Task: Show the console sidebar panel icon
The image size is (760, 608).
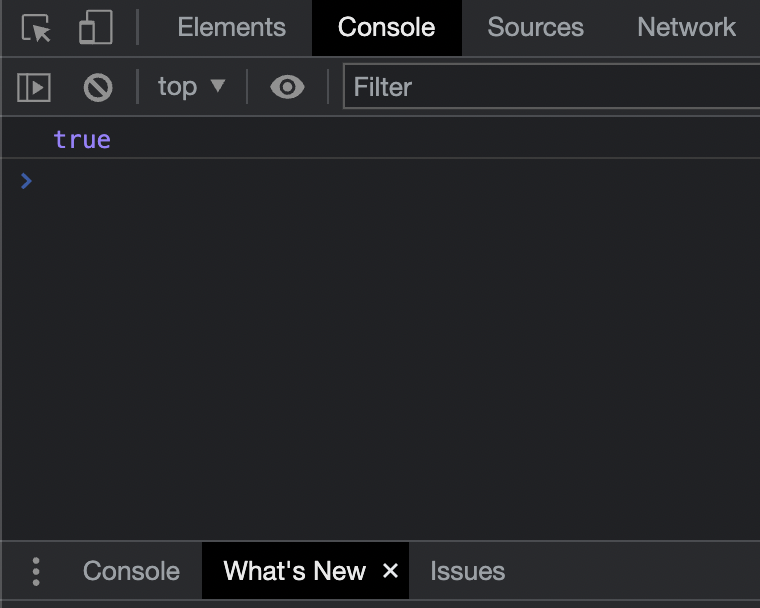Action: (34, 88)
